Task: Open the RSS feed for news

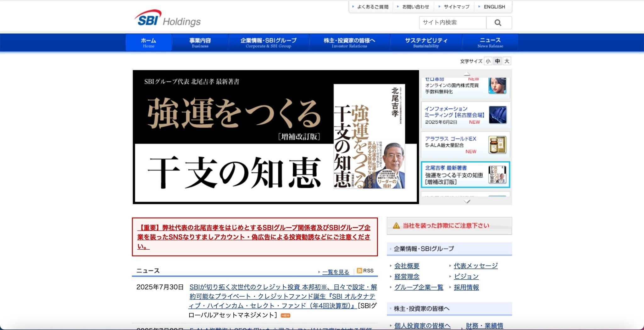Action: (366, 270)
